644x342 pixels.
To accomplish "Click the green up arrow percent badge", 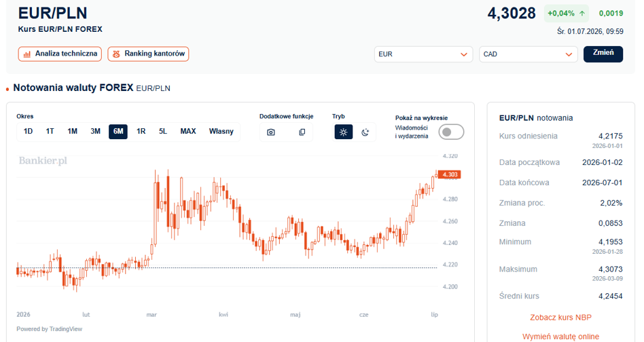I will (566, 14).
